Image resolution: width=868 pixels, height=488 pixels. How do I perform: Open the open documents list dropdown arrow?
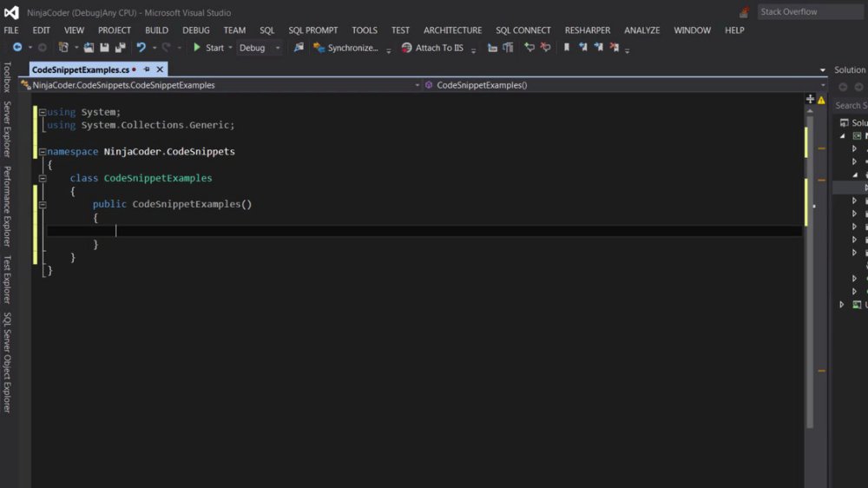point(823,70)
